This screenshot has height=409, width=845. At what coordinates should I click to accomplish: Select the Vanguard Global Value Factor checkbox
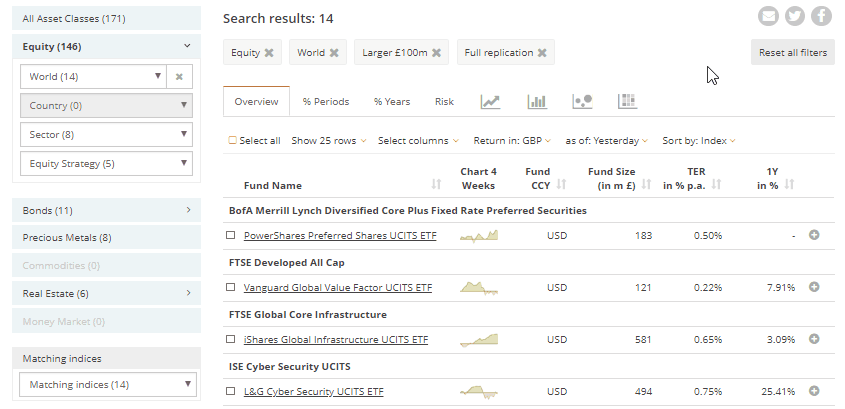point(231,288)
